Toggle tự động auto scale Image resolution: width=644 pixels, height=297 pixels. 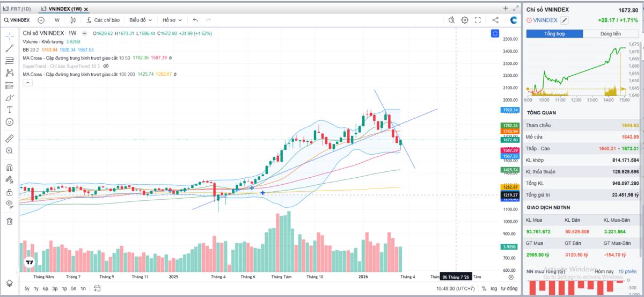509,289
